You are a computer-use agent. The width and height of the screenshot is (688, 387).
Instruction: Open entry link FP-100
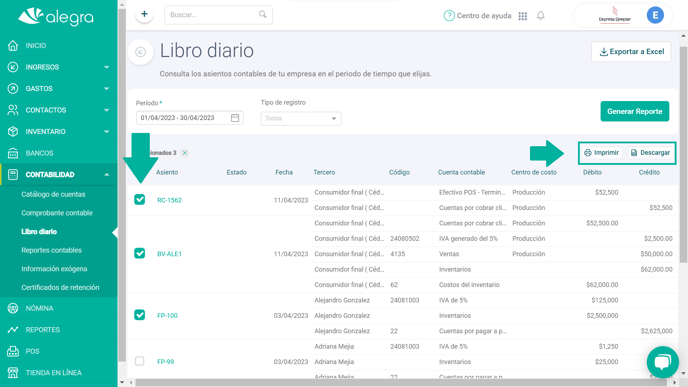[x=167, y=315]
